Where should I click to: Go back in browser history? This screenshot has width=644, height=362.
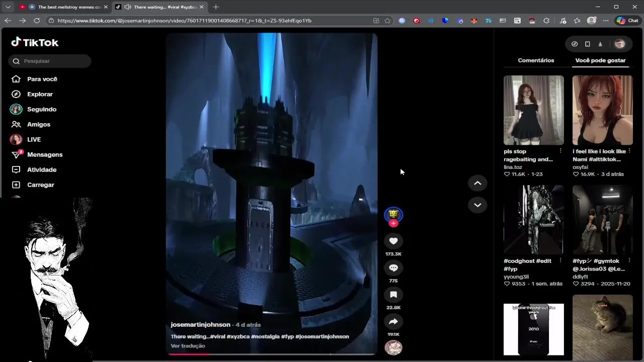pos(8,21)
